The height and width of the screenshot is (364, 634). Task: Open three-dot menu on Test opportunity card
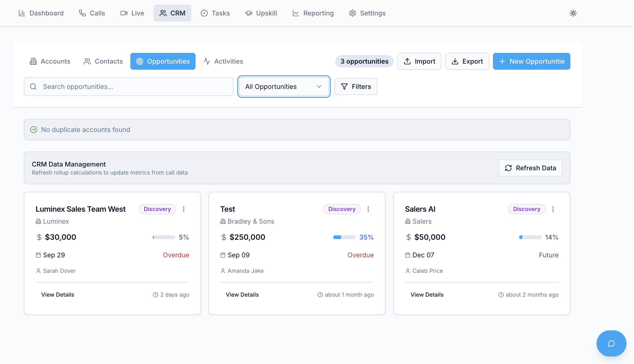tap(368, 209)
